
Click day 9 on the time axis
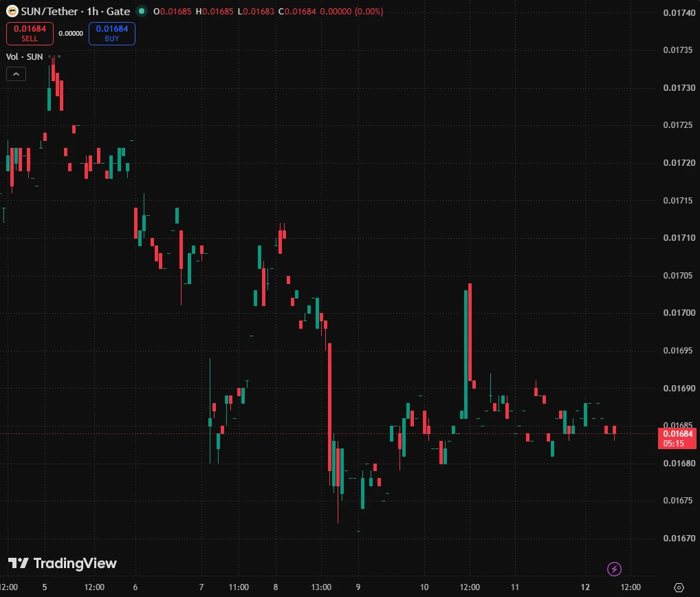(x=358, y=587)
